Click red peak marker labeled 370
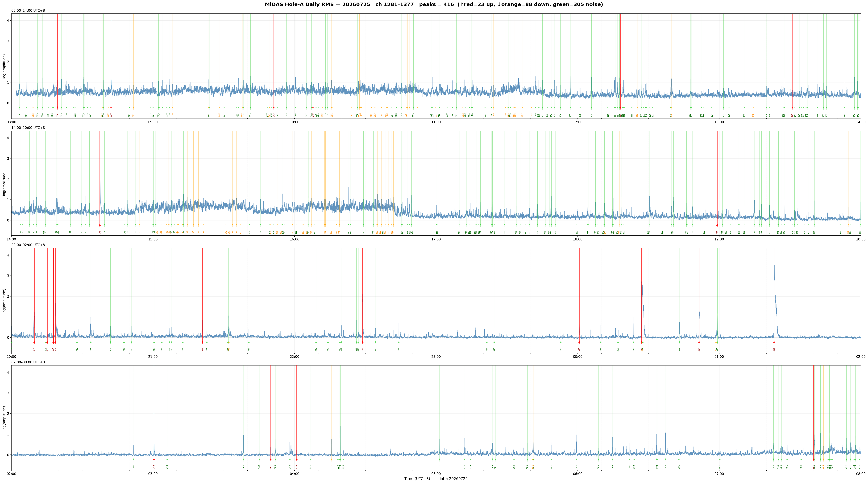The width and height of the screenshot is (868, 483). click(x=297, y=459)
